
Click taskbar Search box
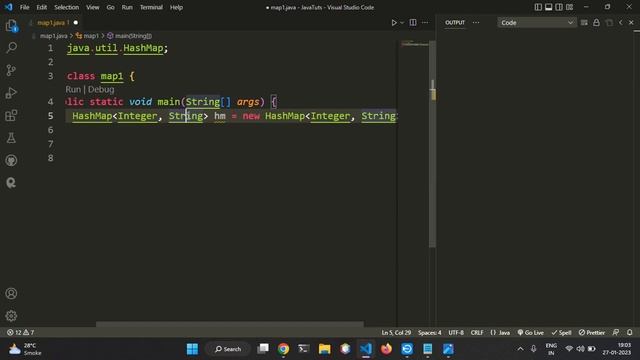(228, 349)
